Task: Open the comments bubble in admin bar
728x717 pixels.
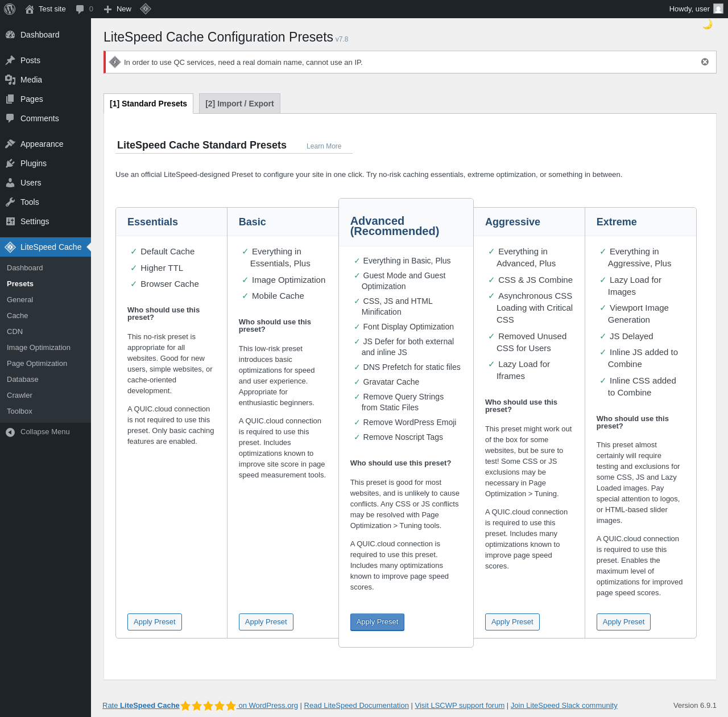Action: click(84, 9)
